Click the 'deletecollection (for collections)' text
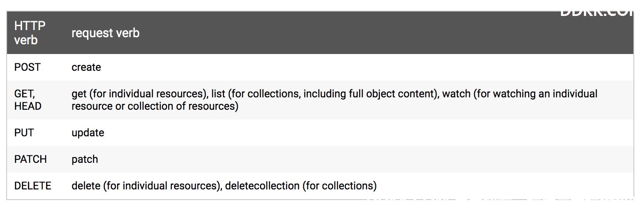 [301, 186]
